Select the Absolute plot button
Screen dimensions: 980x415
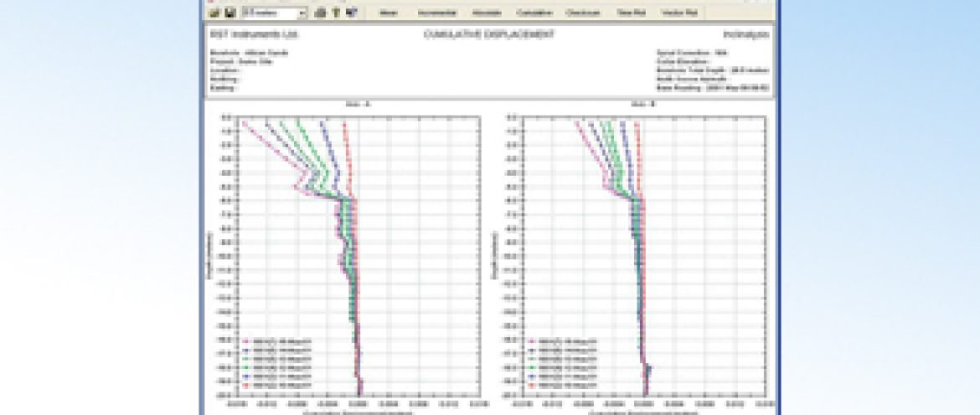[x=487, y=13]
